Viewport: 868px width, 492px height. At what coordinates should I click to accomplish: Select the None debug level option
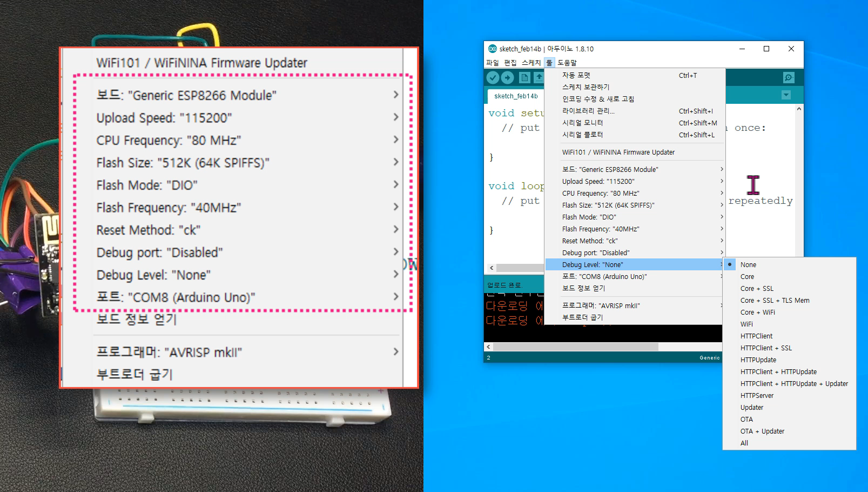[789, 264]
